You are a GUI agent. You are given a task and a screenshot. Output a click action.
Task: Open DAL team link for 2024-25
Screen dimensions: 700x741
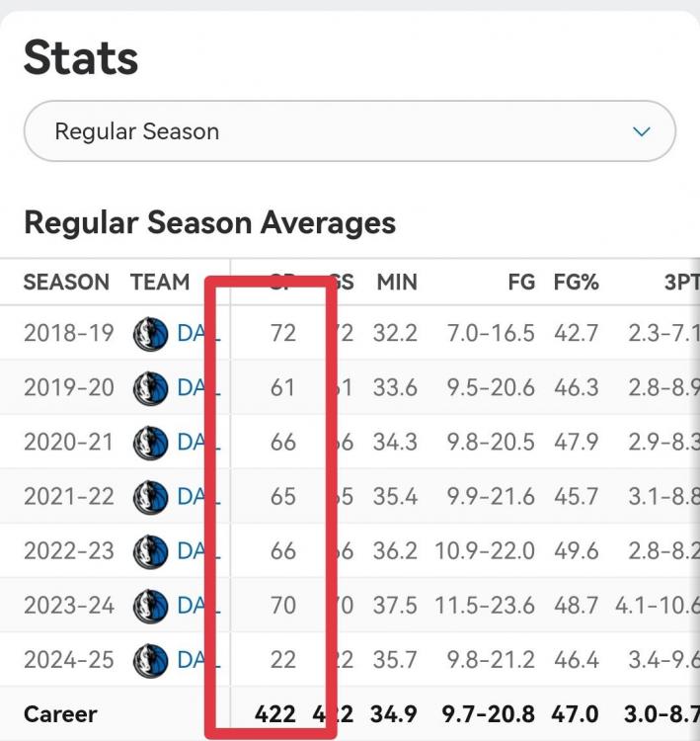(x=192, y=660)
